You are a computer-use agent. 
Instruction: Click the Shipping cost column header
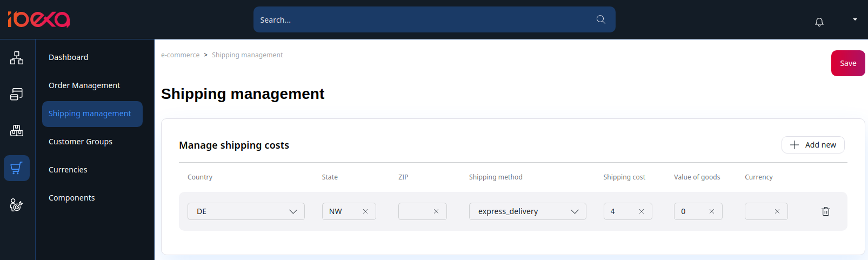624,177
